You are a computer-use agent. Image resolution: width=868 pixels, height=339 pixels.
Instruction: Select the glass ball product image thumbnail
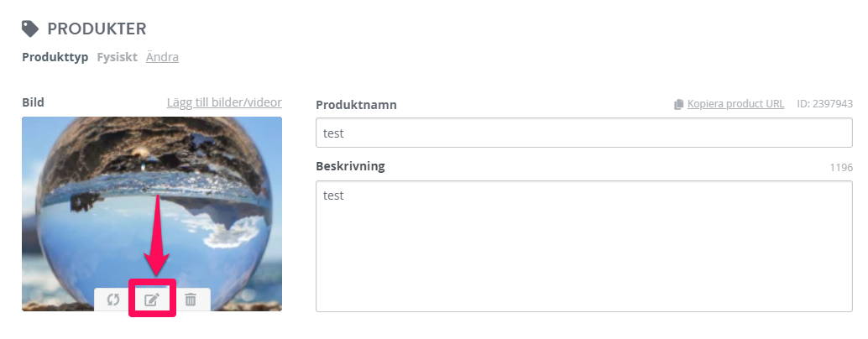pyautogui.click(x=152, y=213)
